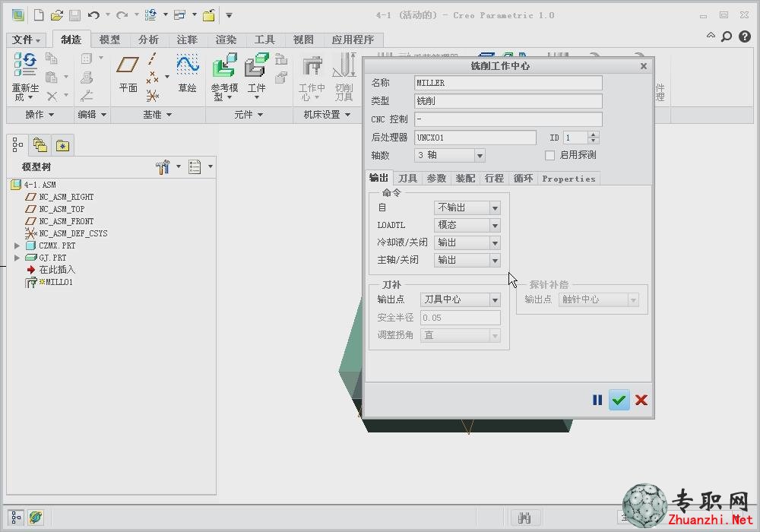This screenshot has height=532, width=760.
Task: Switch to the 模型 ribbon tab
Action: click(x=109, y=40)
